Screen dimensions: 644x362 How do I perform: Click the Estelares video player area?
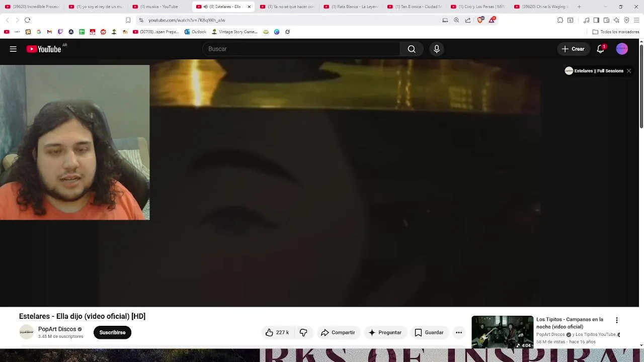pyautogui.click(x=320, y=184)
